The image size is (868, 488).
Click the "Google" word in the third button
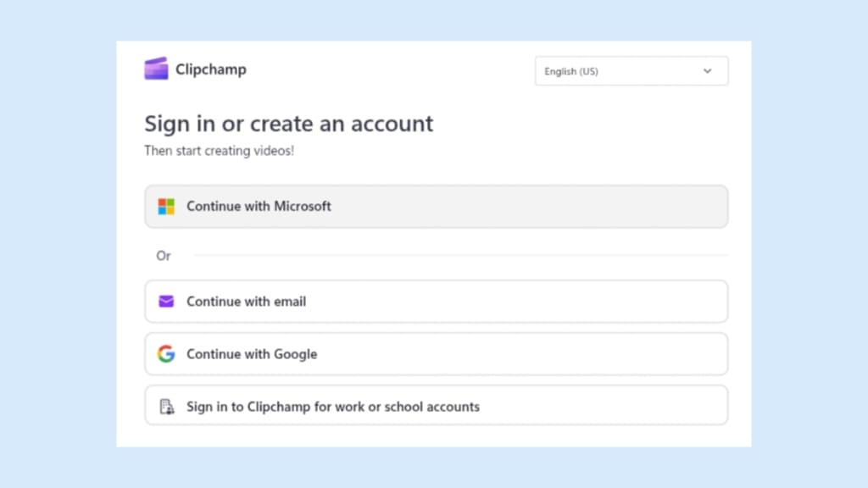click(293, 354)
